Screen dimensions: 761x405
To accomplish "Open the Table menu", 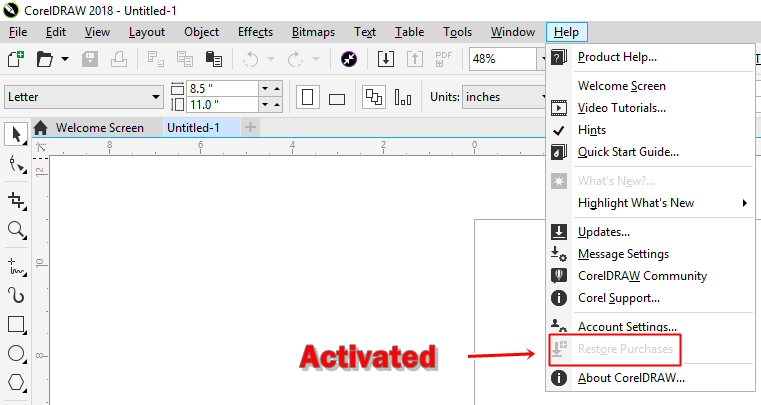I will click(x=409, y=32).
